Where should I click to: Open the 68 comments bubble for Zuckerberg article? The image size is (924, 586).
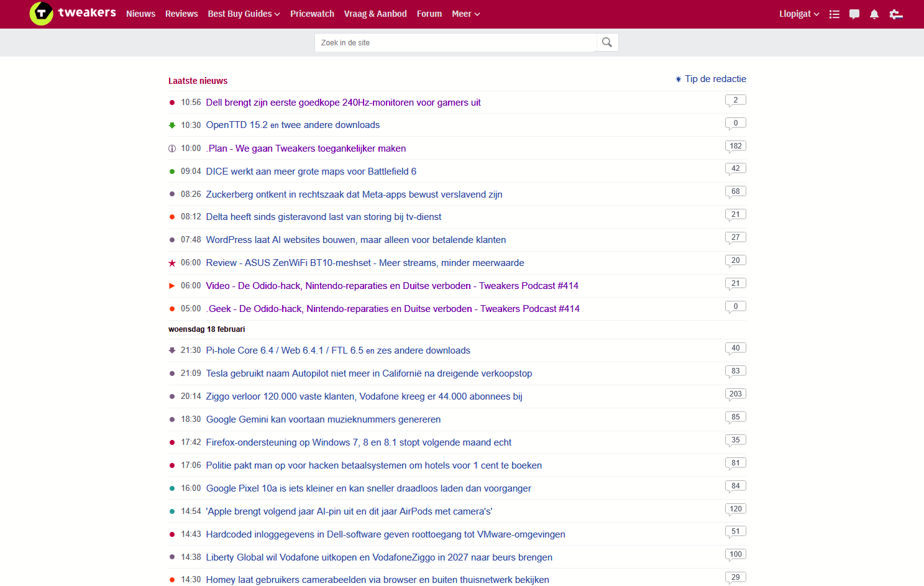[x=736, y=192]
